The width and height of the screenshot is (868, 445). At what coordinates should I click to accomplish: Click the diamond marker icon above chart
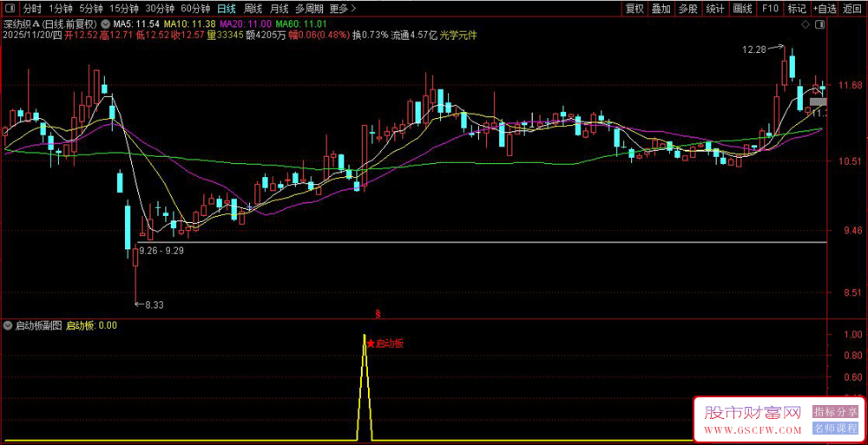(x=805, y=25)
